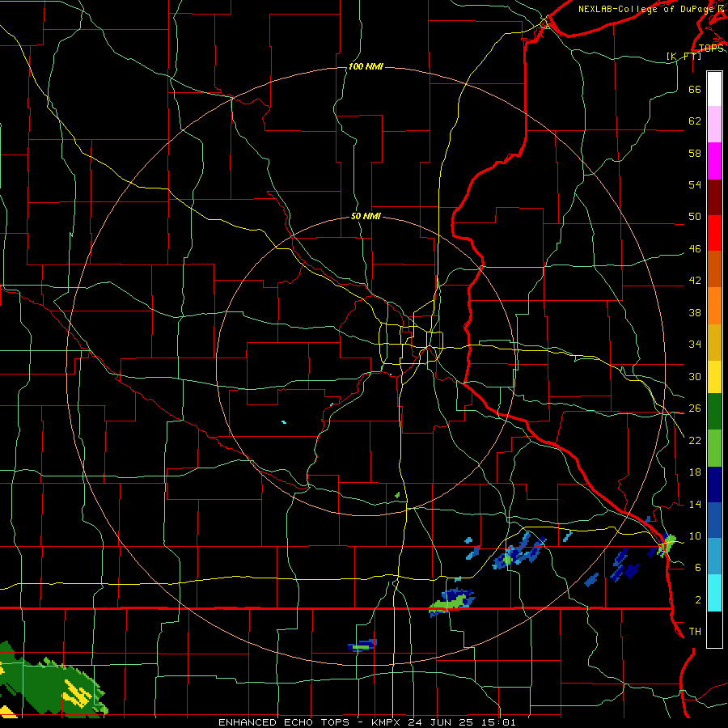
Task: Click the '6' legend value
Action: click(698, 568)
